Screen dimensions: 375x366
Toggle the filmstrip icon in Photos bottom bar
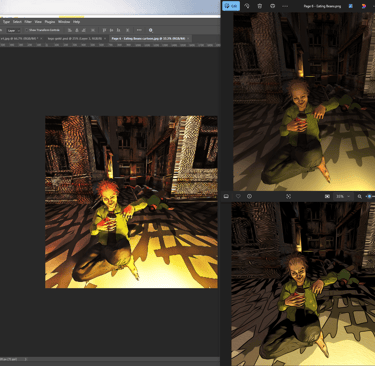(226, 196)
